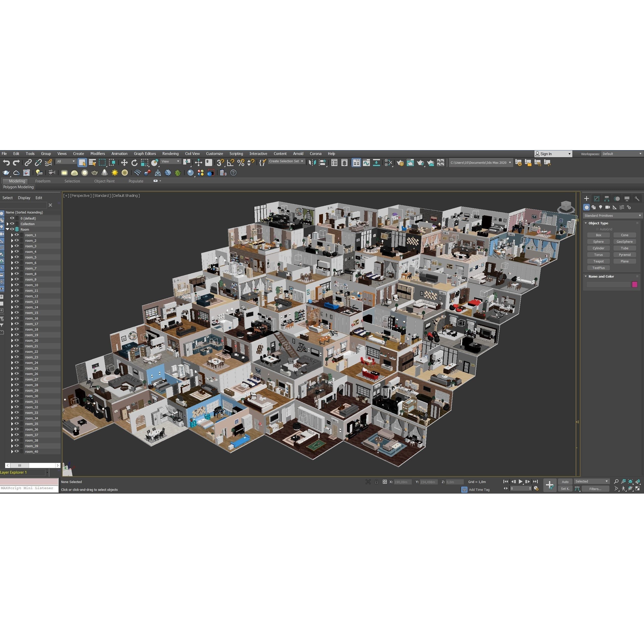
Task: Toggle the Auto Key button
Action: click(x=565, y=482)
